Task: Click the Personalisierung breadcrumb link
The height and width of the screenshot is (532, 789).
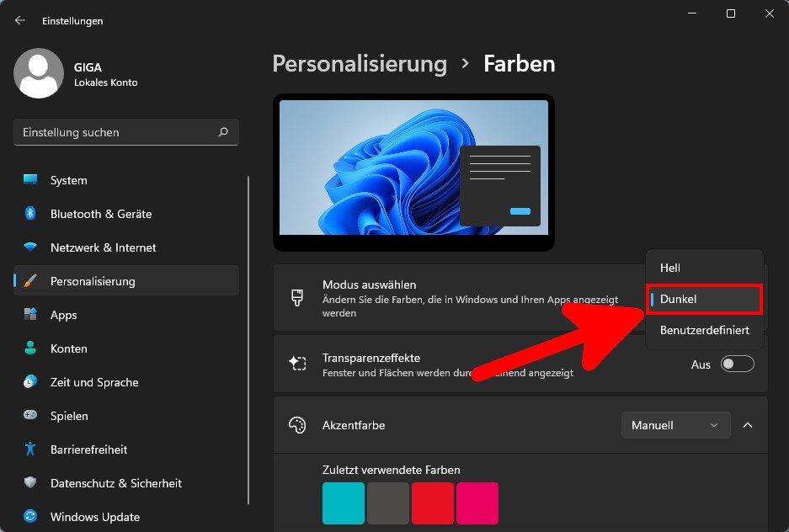Action: (360, 64)
